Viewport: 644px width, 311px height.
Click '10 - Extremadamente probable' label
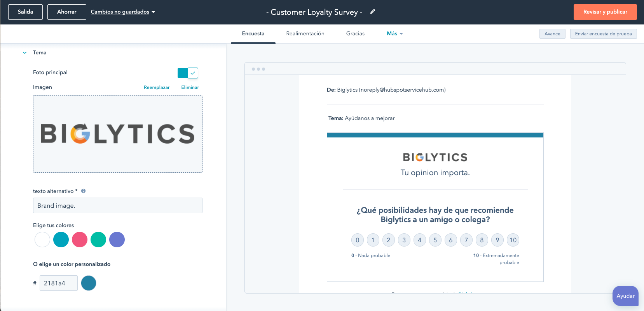[496, 259]
